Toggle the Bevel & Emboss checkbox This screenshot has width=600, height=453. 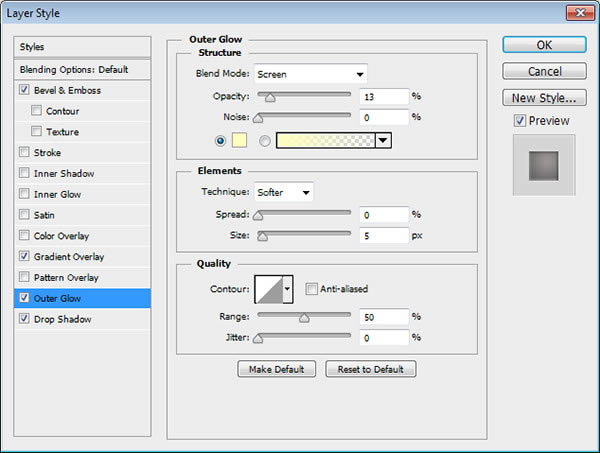tap(24, 90)
